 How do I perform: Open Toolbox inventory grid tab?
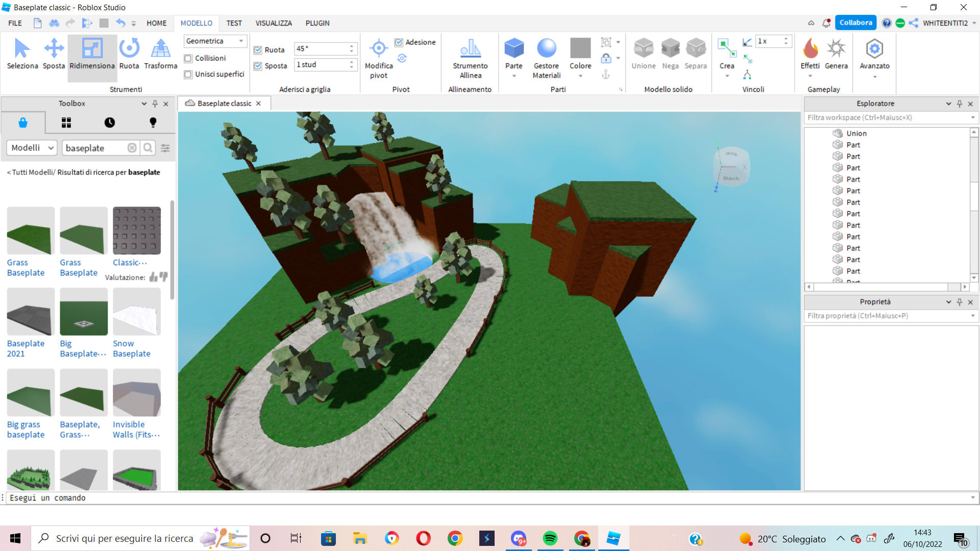[x=66, y=122]
